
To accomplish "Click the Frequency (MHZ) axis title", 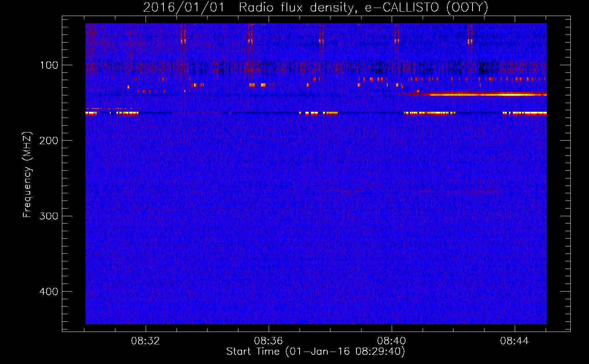I will pyautogui.click(x=27, y=174).
